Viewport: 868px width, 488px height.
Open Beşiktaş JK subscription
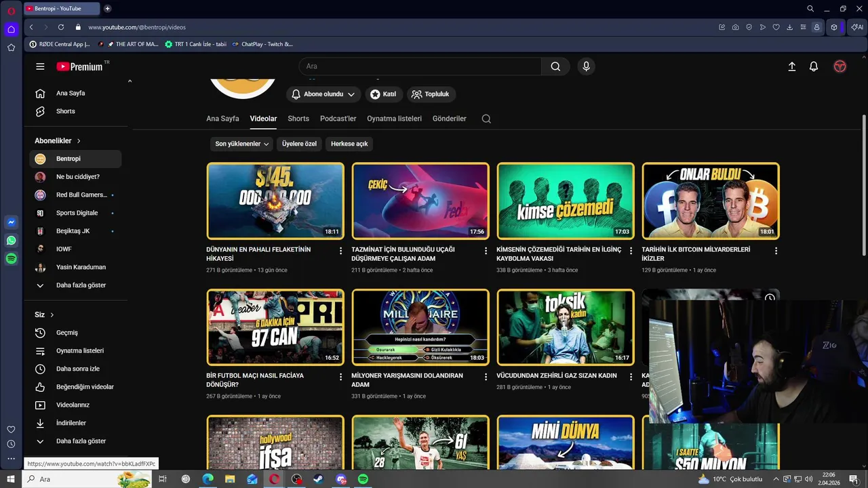(x=75, y=231)
